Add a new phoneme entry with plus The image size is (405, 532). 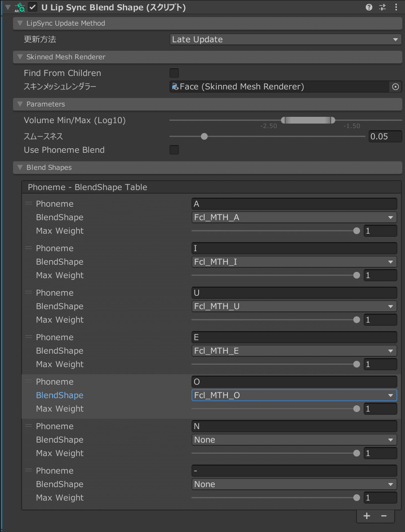click(x=367, y=516)
